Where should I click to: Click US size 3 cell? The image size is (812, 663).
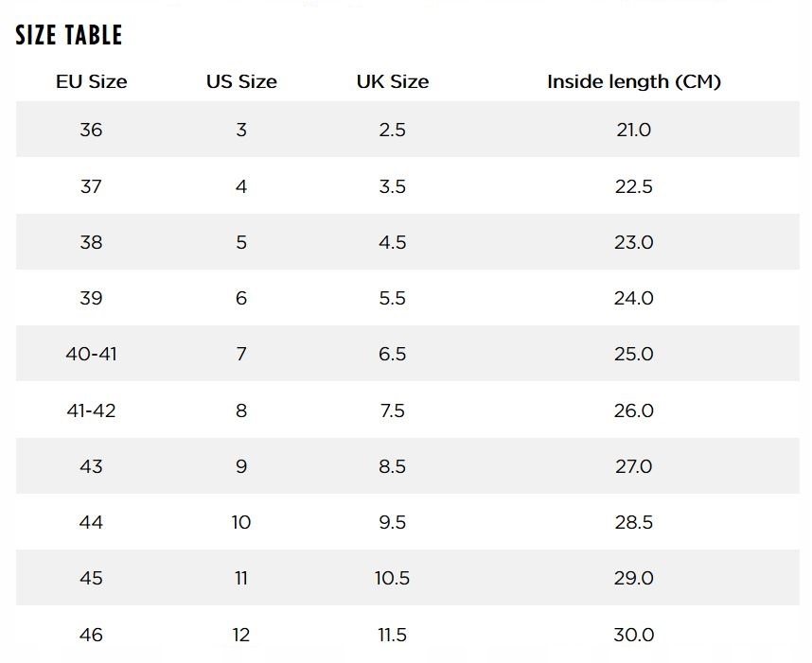point(241,130)
